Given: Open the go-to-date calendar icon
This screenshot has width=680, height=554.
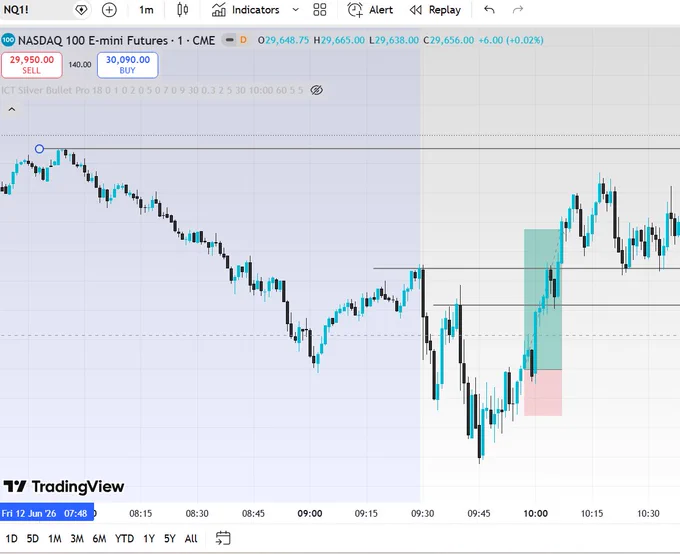Looking at the screenshot, I should tap(223, 538).
